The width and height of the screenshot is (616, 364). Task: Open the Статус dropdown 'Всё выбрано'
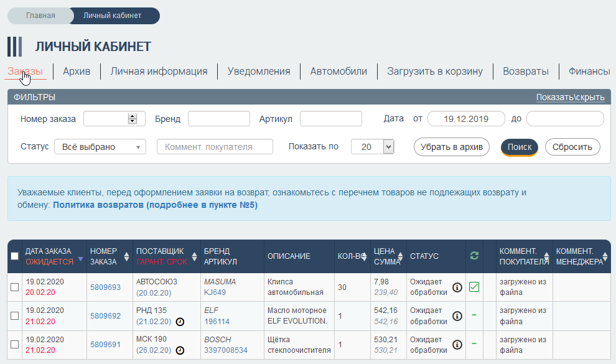tap(100, 147)
